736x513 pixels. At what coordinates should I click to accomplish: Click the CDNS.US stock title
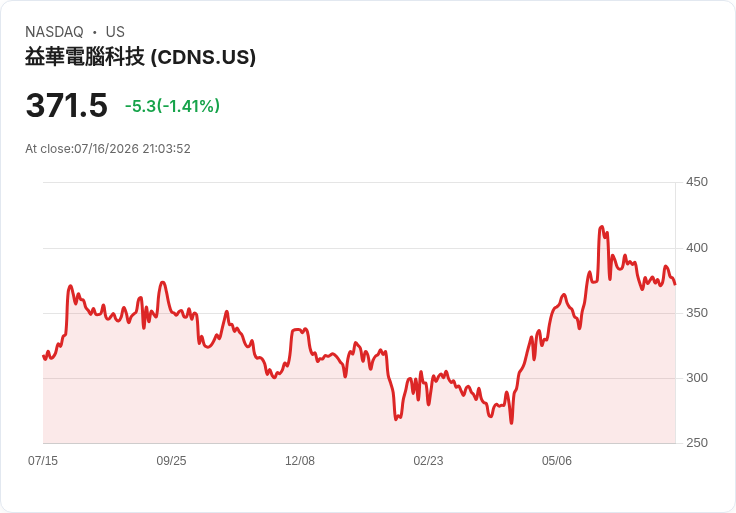(x=140, y=57)
